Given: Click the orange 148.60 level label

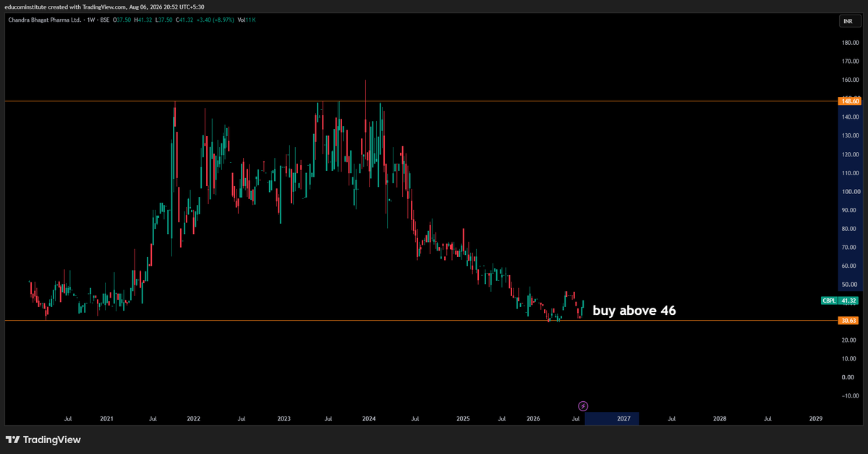Looking at the screenshot, I should (x=849, y=101).
